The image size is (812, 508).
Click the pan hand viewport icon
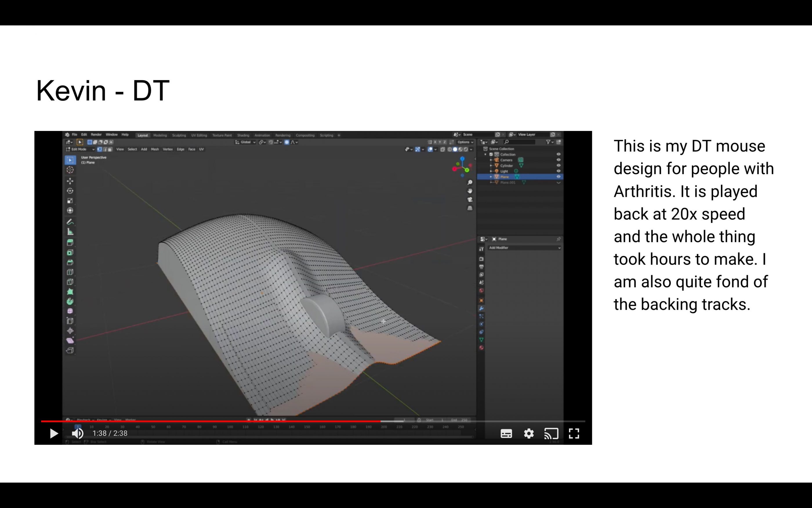pos(470,191)
